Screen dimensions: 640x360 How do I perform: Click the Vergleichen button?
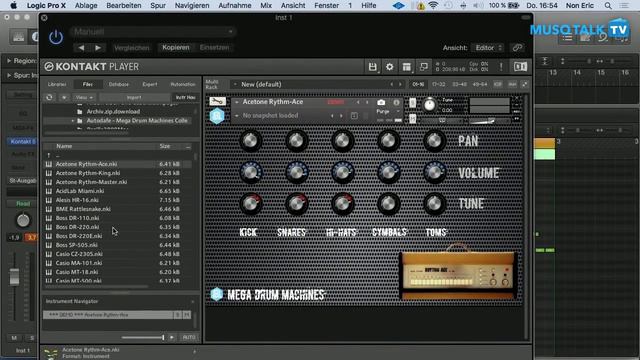131,48
